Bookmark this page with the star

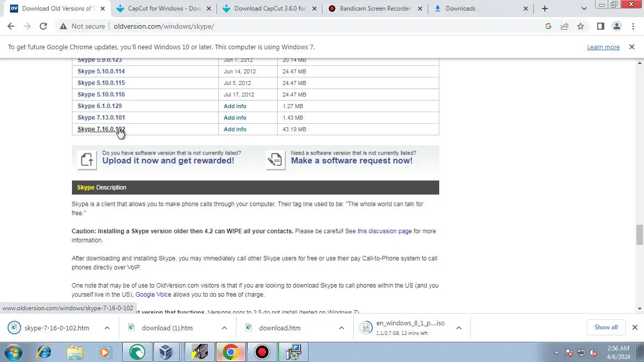click(x=581, y=26)
